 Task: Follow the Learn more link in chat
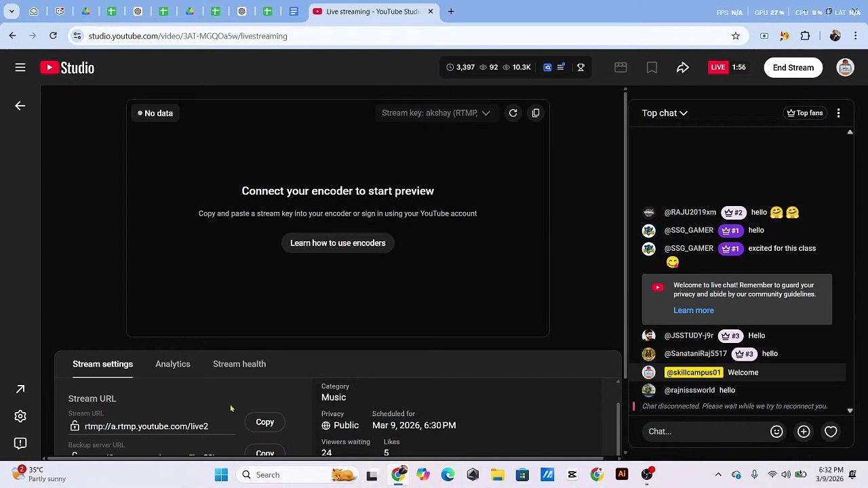click(x=694, y=310)
